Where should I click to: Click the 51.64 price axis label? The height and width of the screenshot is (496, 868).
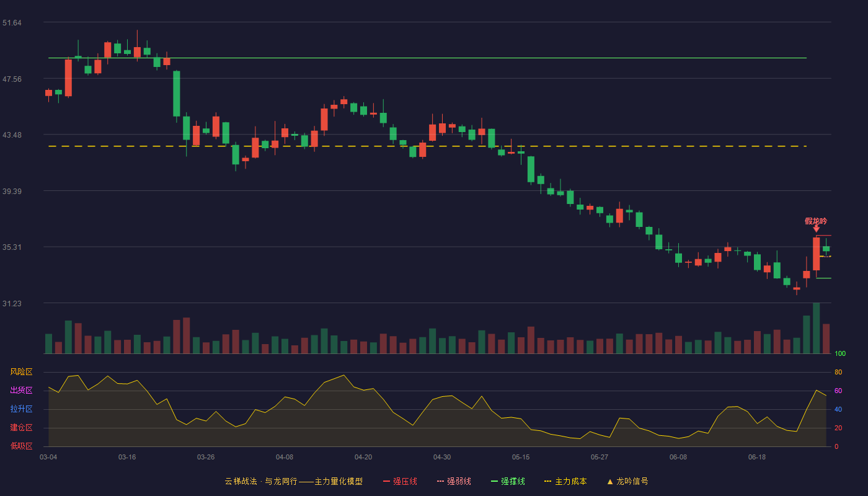pyautogui.click(x=12, y=23)
